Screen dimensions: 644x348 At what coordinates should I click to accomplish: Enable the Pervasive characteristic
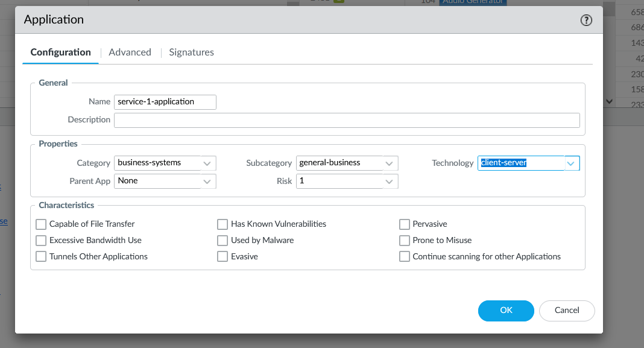tap(405, 224)
